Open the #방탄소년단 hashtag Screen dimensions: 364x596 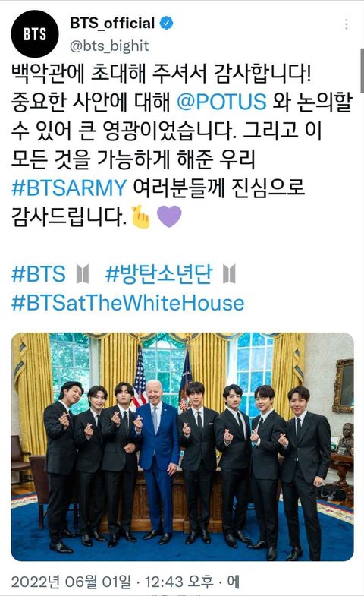click(158, 273)
